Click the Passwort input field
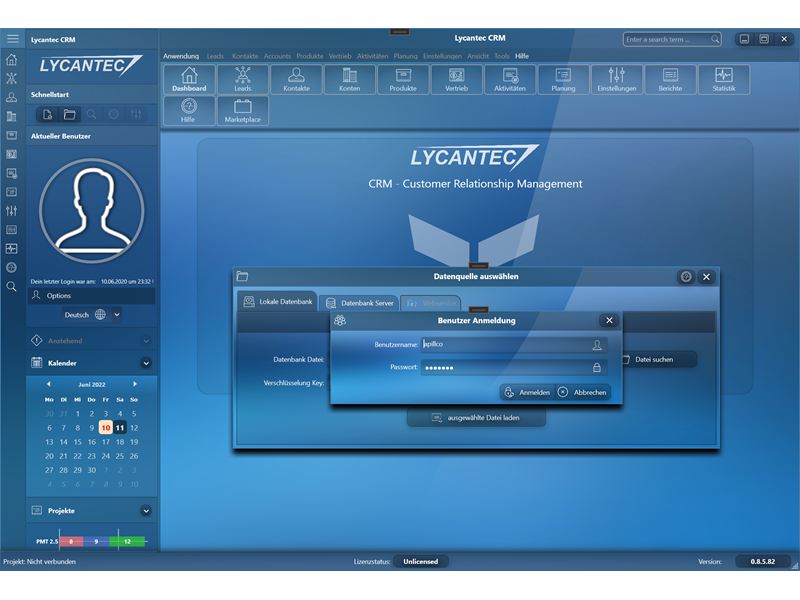The width and height of the screenshot is (800, 600). (x=514, y=367)
